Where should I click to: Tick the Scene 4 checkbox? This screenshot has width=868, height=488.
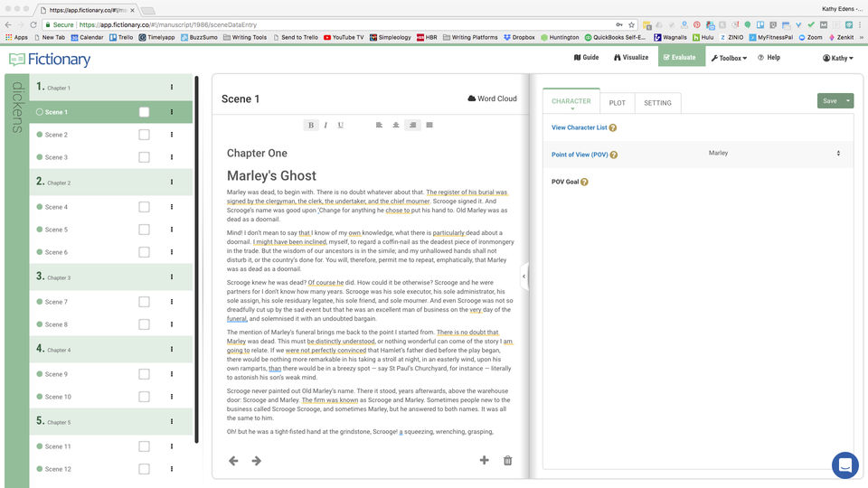144,207
